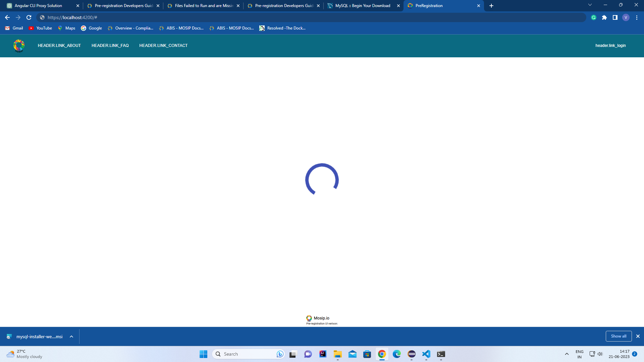The image size is (644, 362).
Task: Open Chrome three-dot menu
Action: [x=637, y=17]
